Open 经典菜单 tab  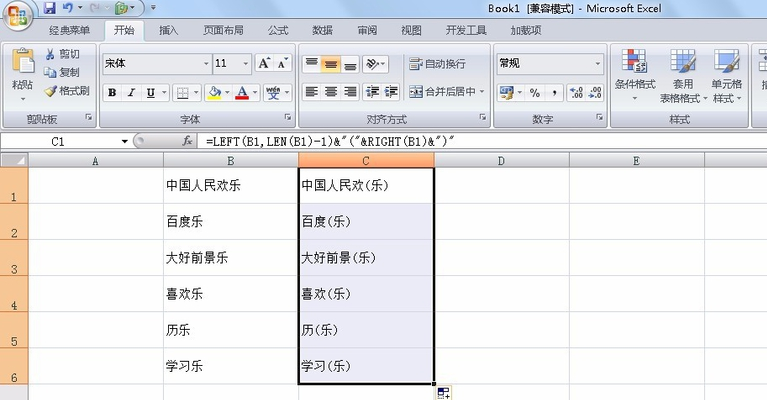point(69,30)
